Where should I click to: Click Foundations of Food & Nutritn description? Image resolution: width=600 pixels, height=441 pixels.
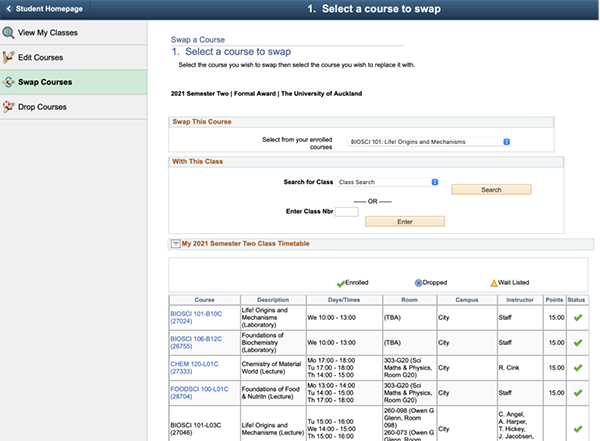pyautogui.click(x=271, y=393)
